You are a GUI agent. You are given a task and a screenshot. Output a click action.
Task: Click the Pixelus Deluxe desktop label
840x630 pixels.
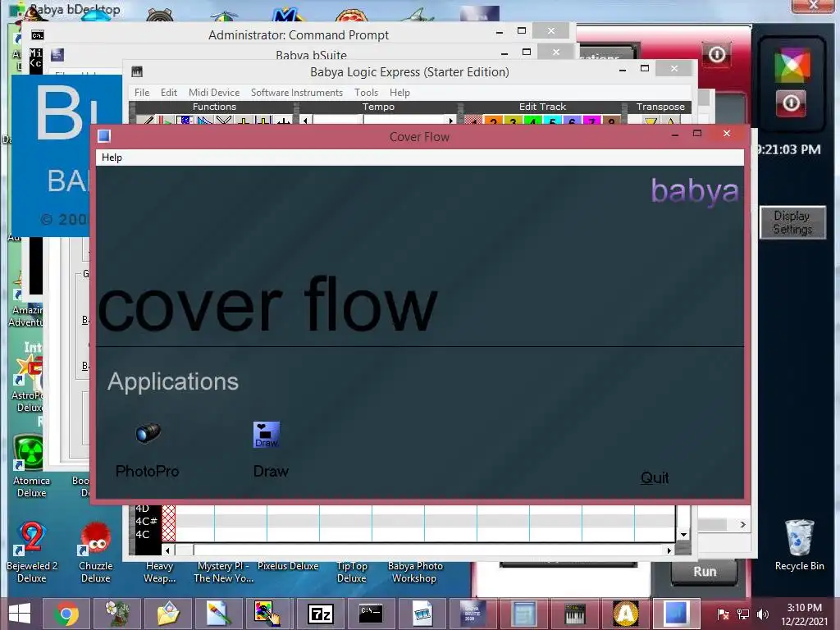(x=288, y=566)
